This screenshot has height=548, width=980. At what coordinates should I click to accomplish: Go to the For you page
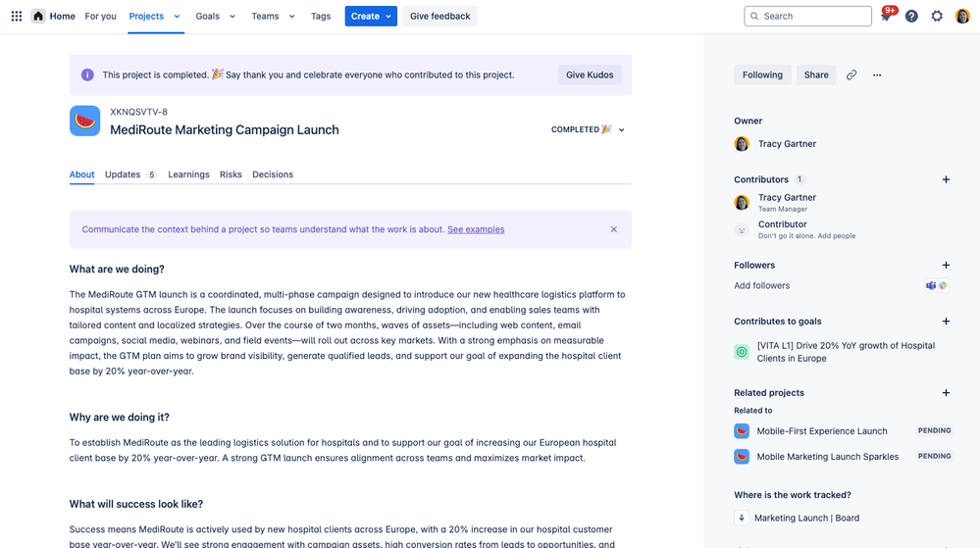101,17
